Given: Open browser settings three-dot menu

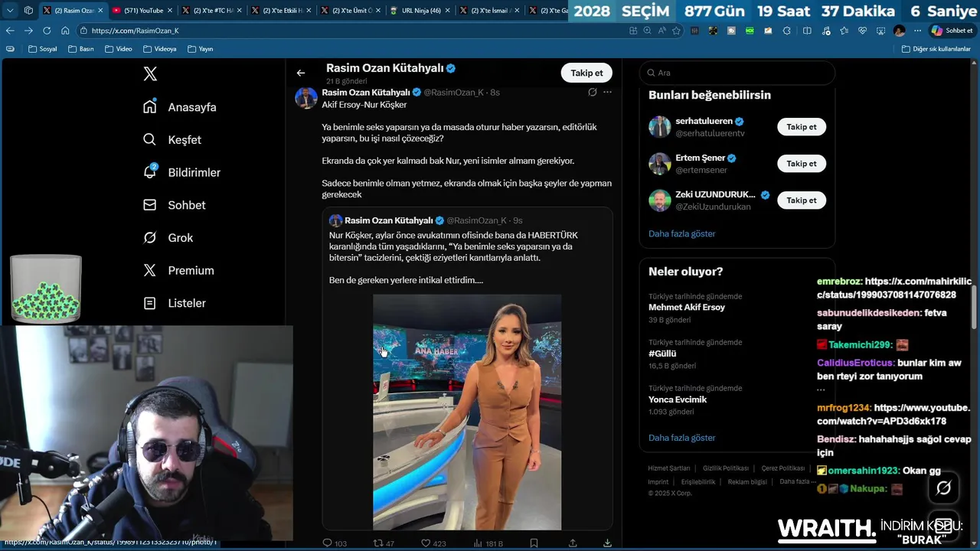Looking at the screenshot, I should (917, 31).
